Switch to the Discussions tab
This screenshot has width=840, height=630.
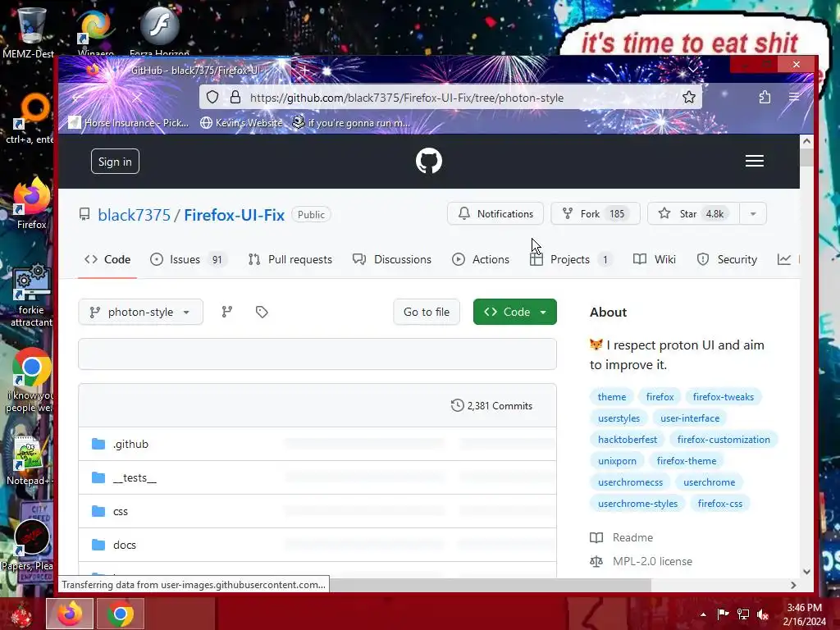pos(392,259)
